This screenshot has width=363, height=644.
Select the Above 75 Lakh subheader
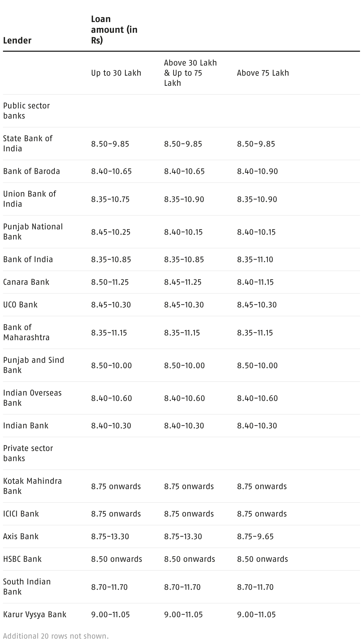tap(263, 73)
